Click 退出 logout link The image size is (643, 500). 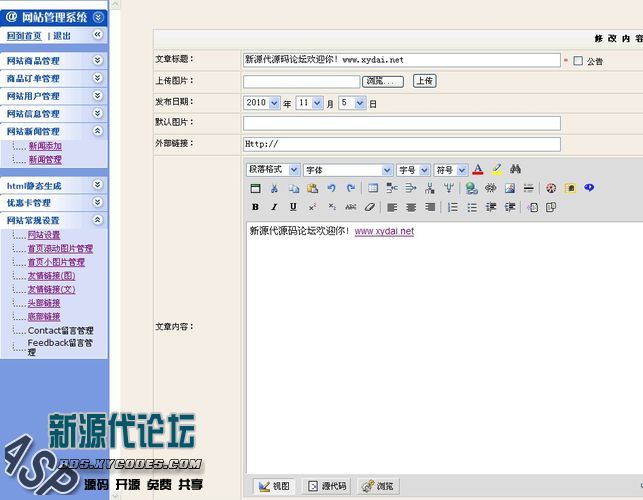point(62,36)
